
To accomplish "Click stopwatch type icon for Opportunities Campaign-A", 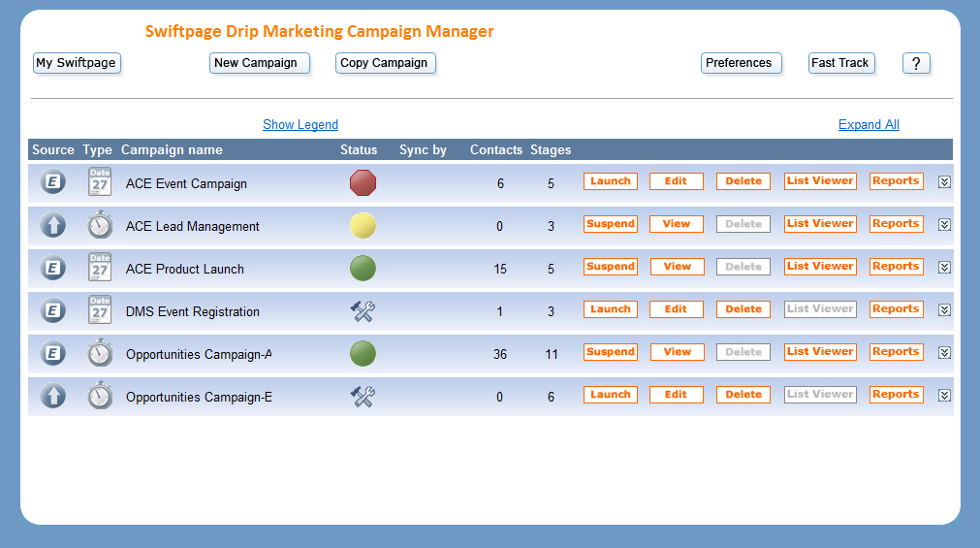I will coord(100,353).
